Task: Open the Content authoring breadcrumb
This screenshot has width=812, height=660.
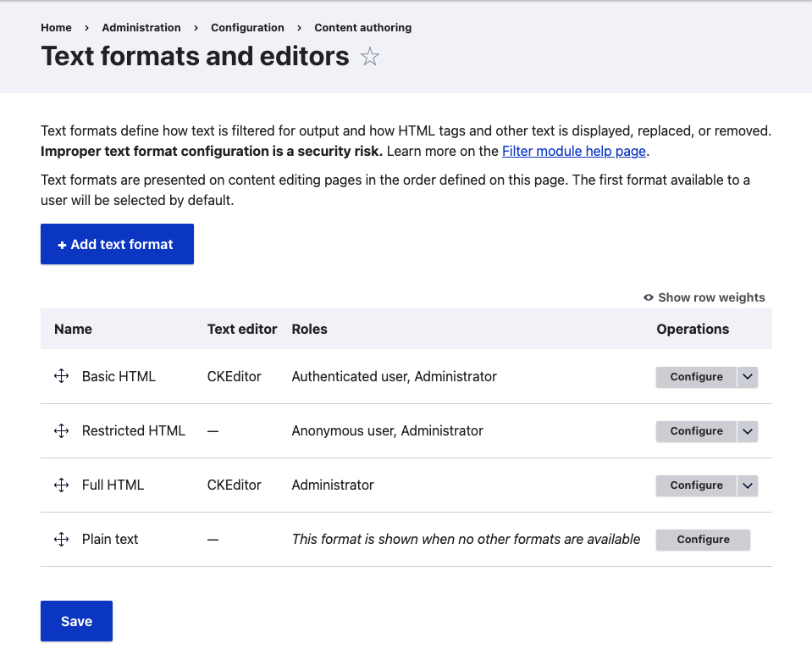Action: pos(363,27)
